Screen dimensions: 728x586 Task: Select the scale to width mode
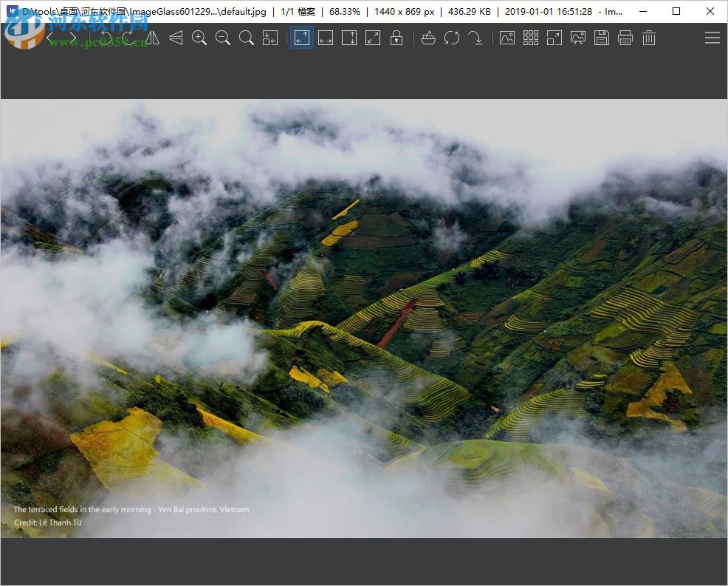326,38
